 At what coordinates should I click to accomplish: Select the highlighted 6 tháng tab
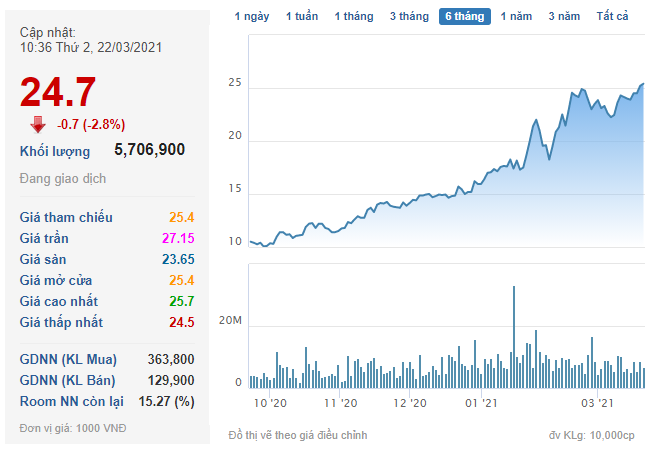click(x=465, y=17)
